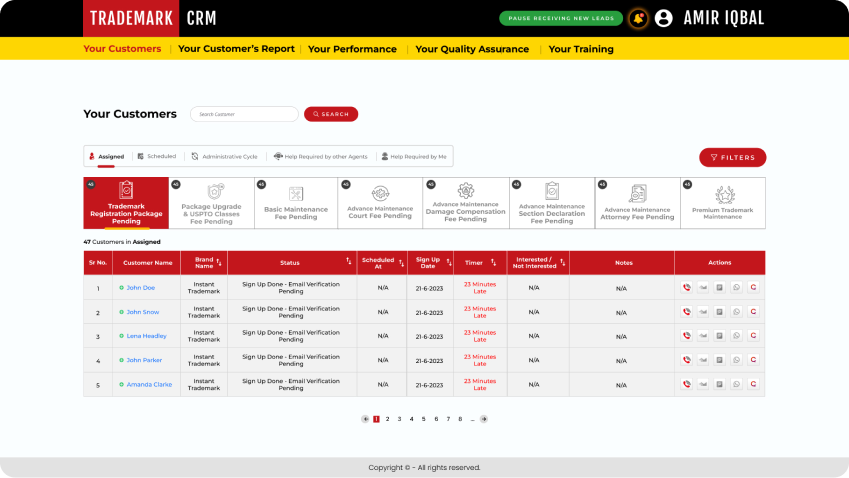Sort table by the Status column
This screenshot has width=849, height=478.
(348, 263)
